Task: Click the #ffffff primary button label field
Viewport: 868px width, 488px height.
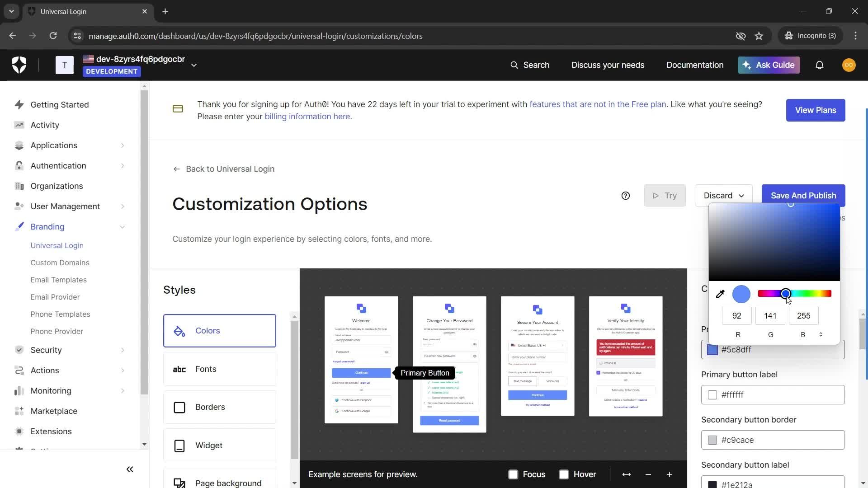Action: [773, 395]
